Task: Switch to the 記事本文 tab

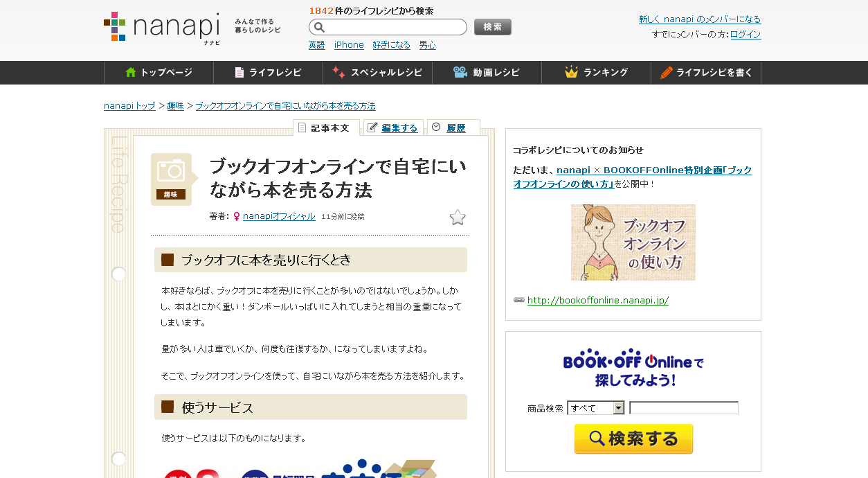Action: pos(326,127)
